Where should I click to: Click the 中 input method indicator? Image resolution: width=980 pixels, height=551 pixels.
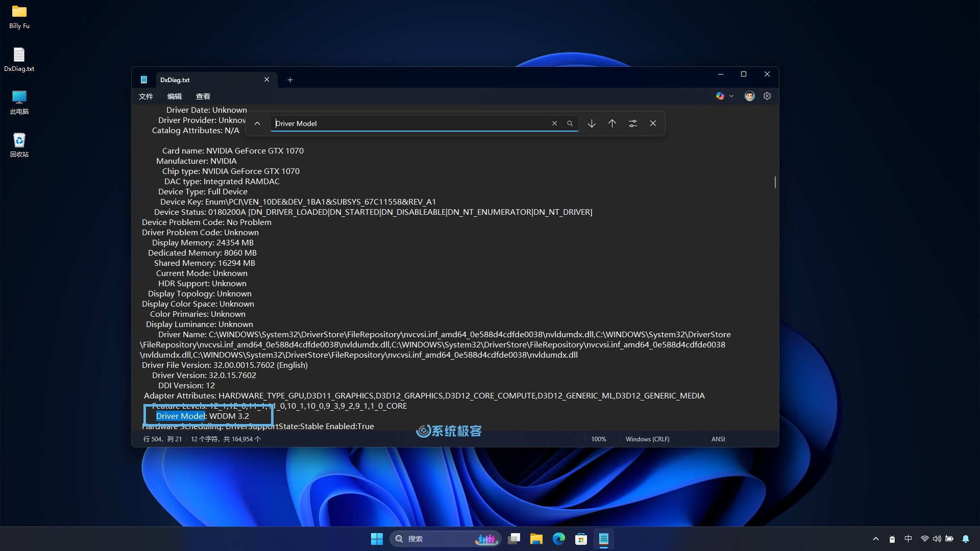pyautogui.click(x=908, y=539)
